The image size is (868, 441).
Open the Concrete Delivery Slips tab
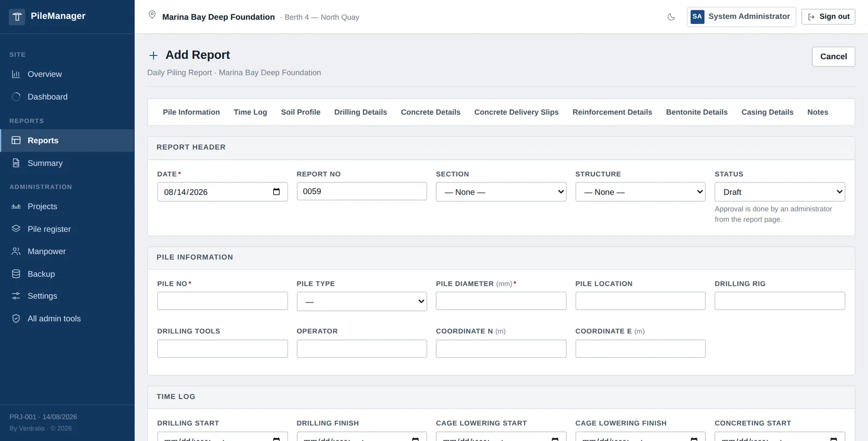pyautogui.click(x=516, y=112)
